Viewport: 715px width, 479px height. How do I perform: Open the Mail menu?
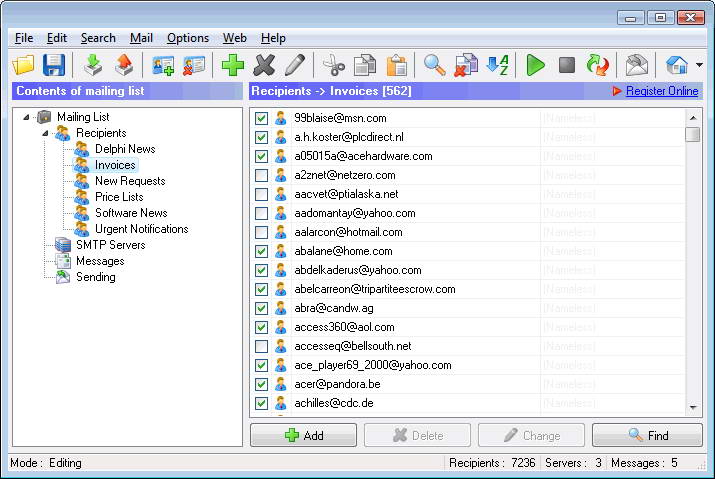141,38
